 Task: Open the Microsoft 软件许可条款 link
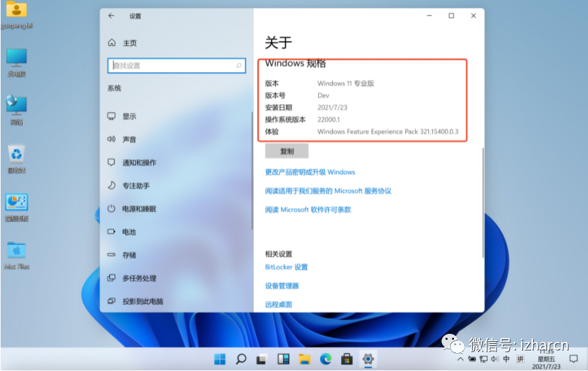(x=308, y=209)
